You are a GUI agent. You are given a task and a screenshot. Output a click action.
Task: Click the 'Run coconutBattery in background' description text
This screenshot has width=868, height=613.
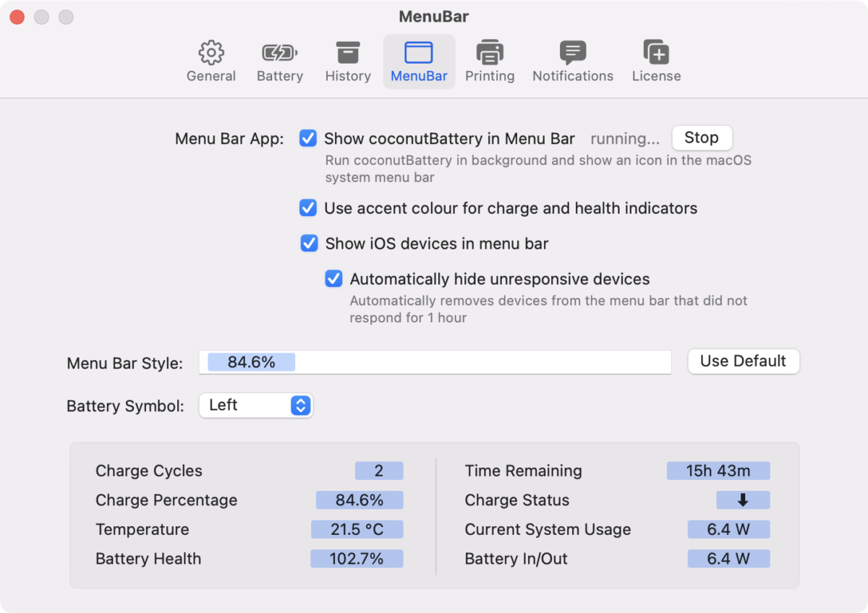(x=538, y=168)
